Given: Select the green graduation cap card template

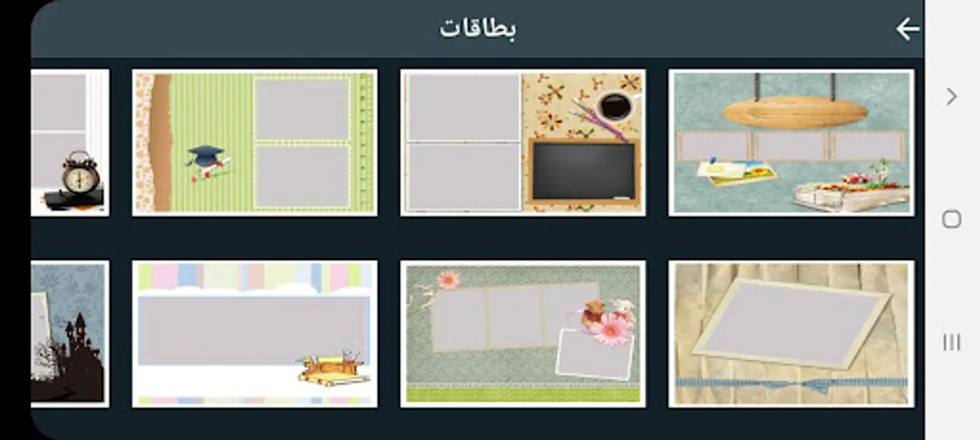Looking at the screenshot, I should tap(254, 142).
